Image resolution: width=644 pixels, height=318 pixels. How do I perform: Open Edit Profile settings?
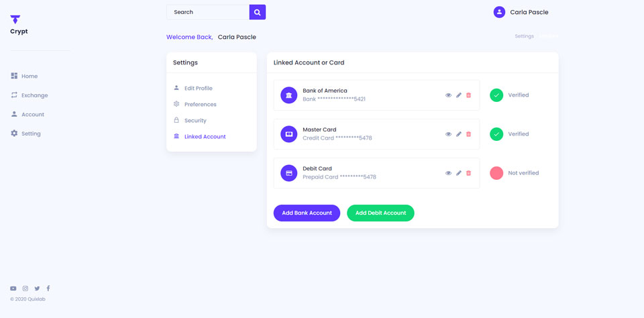198,89
